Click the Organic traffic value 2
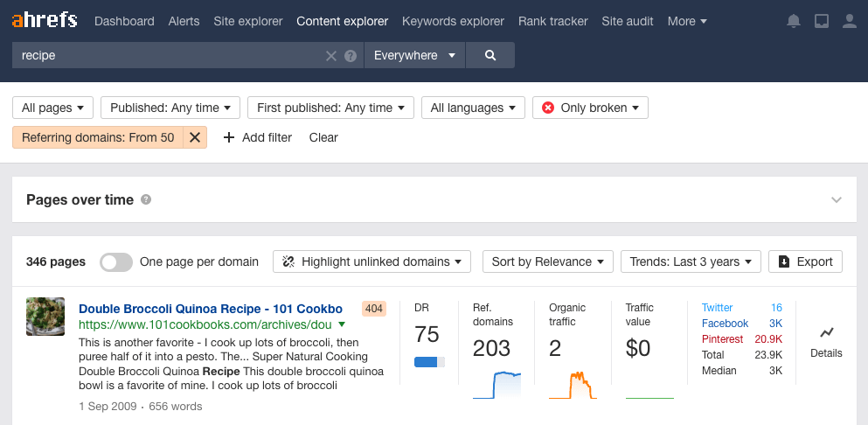 [x=555, y=348]
